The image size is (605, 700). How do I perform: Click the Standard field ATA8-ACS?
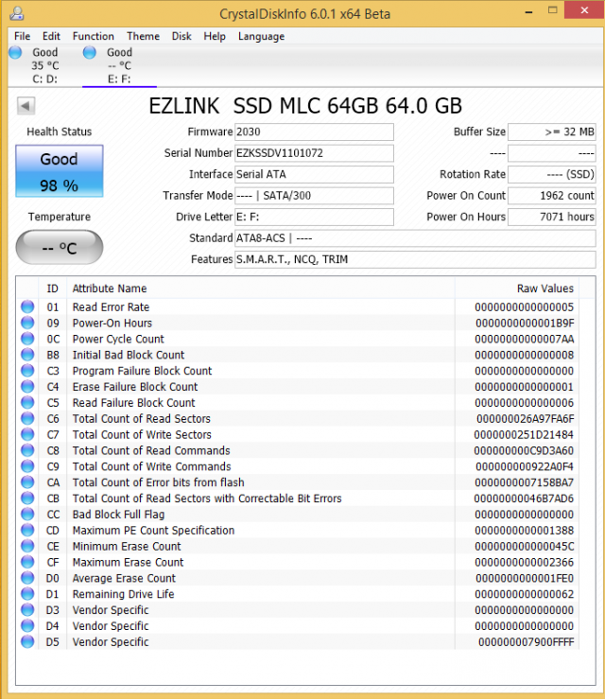tap(415, 238)
